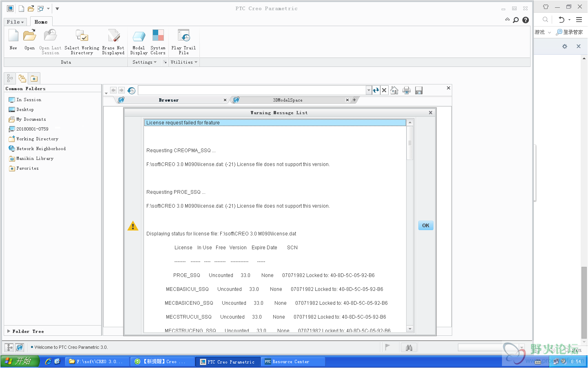Open the browser toolbar options arrow
The height and width of the screenshot is (368, 588).
click(106, 93)
